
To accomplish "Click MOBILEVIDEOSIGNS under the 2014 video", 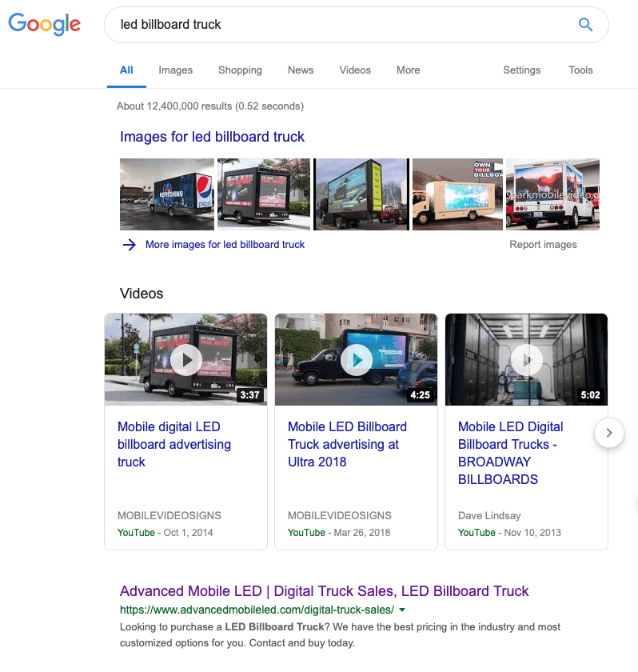I will tap(169, 515).
